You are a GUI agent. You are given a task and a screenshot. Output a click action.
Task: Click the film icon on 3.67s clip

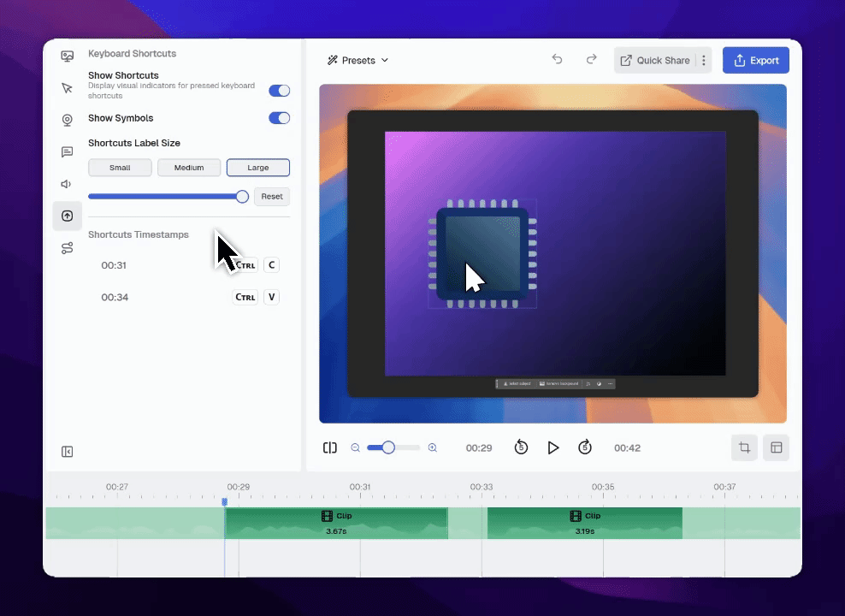[x=327, y=516]
